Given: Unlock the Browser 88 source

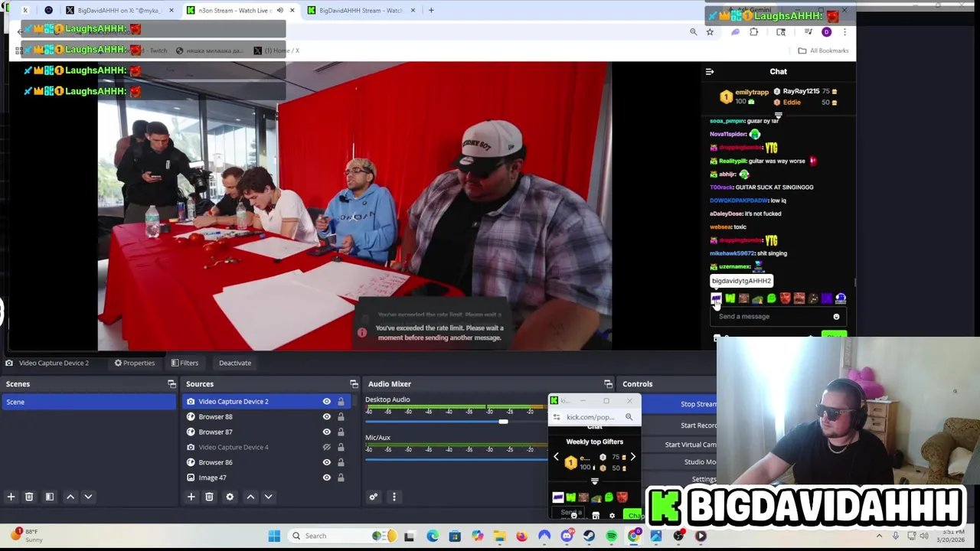Looking at the screenshot, I should point(341,416).
